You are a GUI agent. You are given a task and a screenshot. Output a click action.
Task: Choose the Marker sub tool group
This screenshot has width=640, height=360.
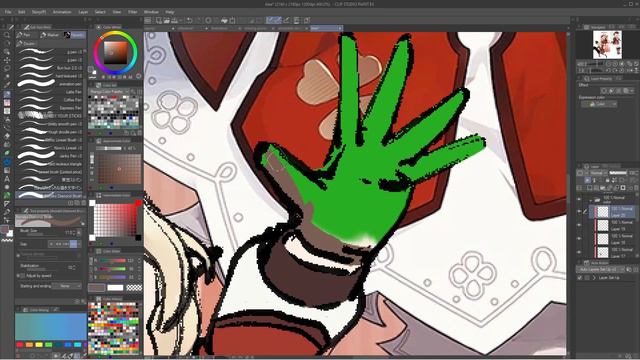pyautogui.click(x=50, y=35)
